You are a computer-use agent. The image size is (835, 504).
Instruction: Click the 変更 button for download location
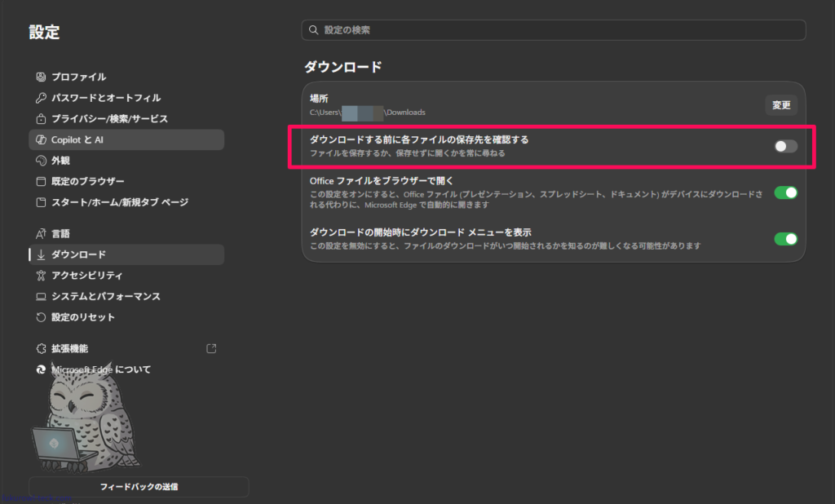[x=781, y=105]
